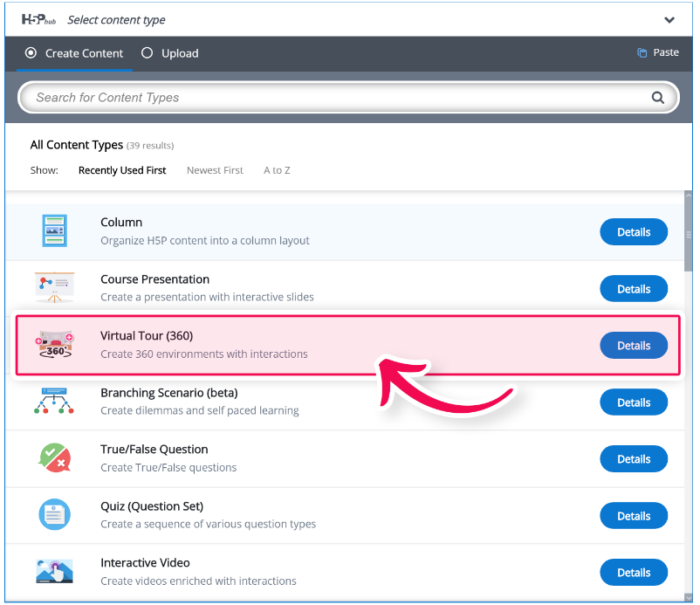
Task: Click the Column content type icon
Action: [x=54, y=230]
